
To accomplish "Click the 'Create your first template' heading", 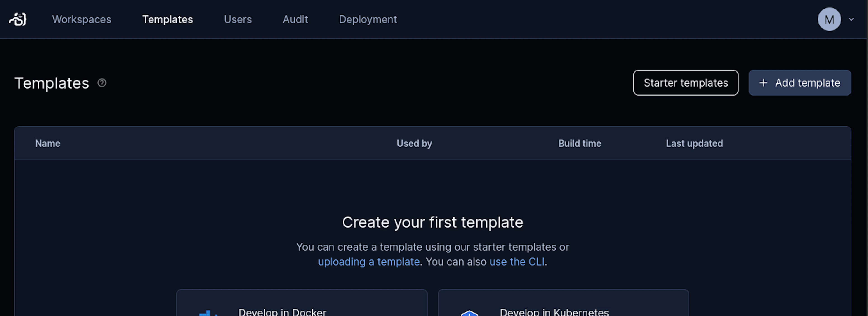I will pyautogui.click(x=433, y=222).
